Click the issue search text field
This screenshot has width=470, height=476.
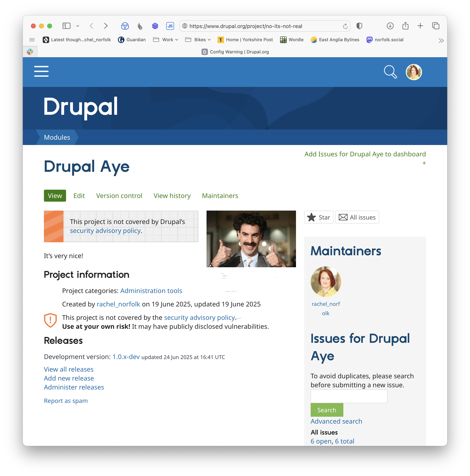[x=349, y=396]
